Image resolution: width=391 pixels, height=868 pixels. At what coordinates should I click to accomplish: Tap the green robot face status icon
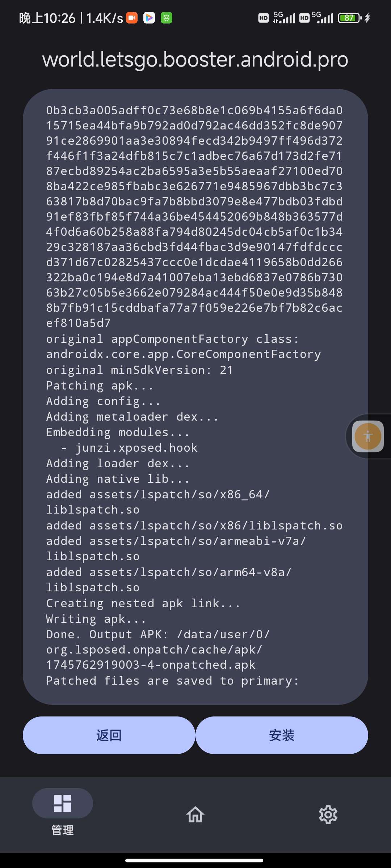pyautogui.click(x=167, y=18)
